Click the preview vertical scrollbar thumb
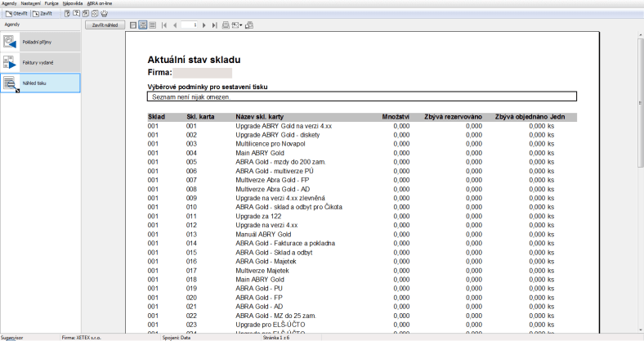Viewport: 644px width, 341px height. pos(640,103)
